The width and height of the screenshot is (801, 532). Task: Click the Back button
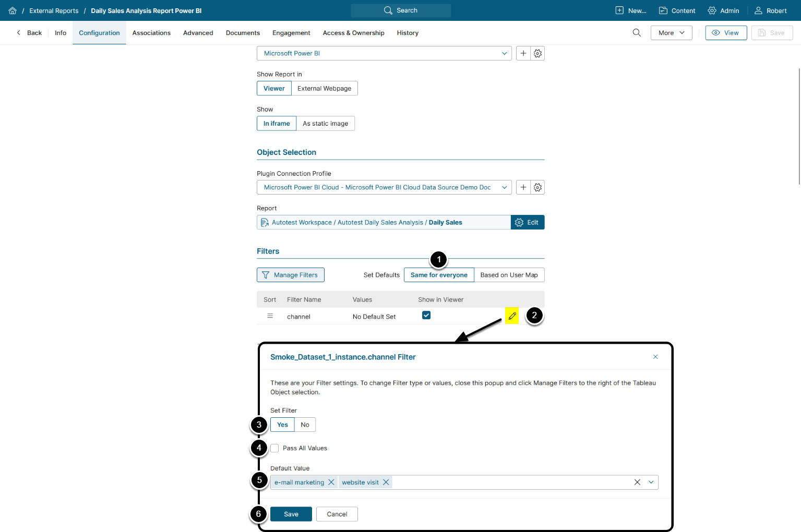tap(29, 33)
